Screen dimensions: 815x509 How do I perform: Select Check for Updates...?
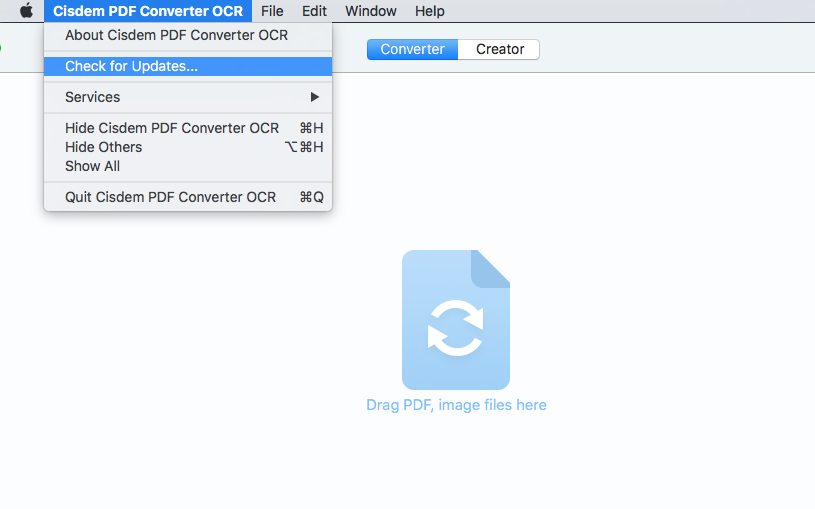pos(188,67)
